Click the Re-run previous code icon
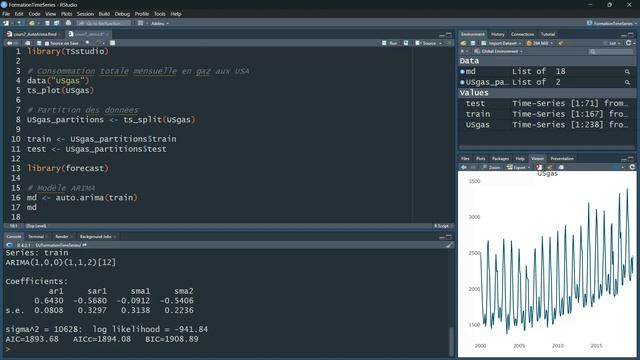Screen dimensions: 640x360 pos(406,43)
